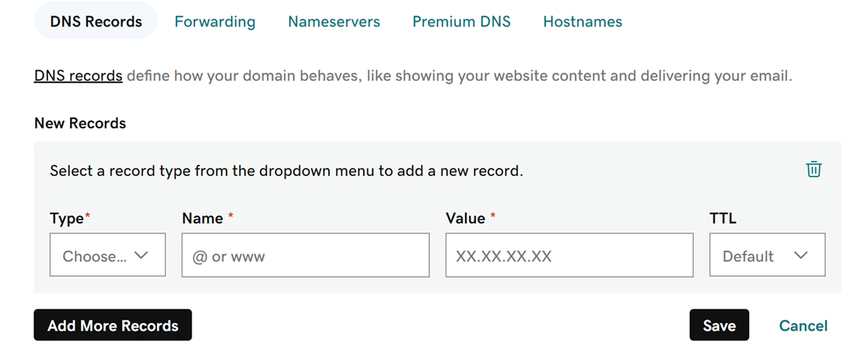Select the DNS Records tab
Viewport: 868px width, 361px height.
click(96, 22)
